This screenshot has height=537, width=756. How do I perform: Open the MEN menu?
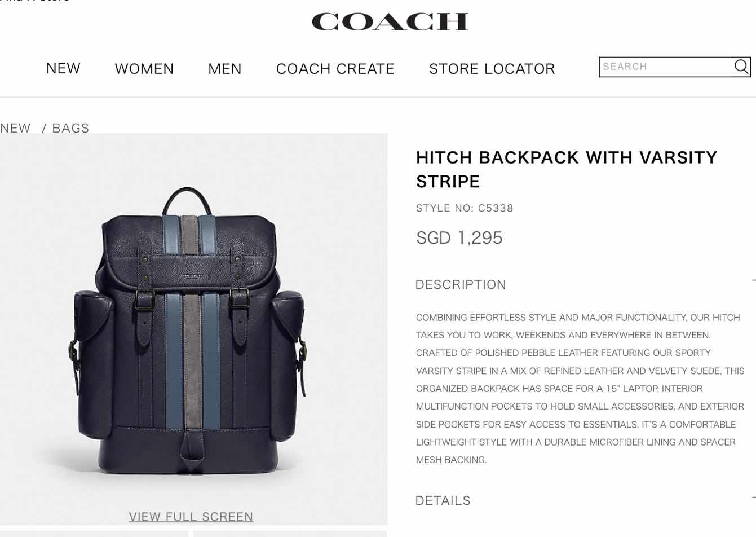pyautogui.click(x=225, y=69)
